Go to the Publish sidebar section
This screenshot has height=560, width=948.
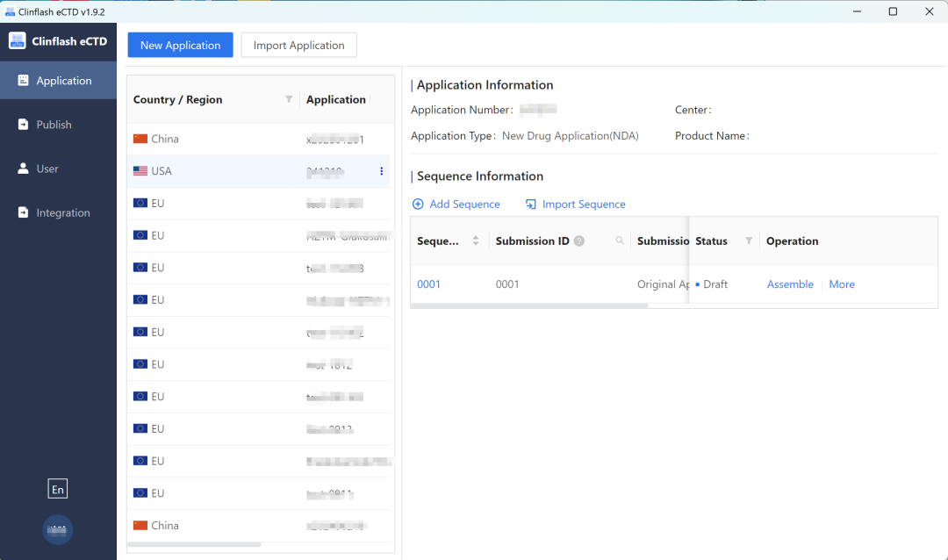[x=58, y=125]
